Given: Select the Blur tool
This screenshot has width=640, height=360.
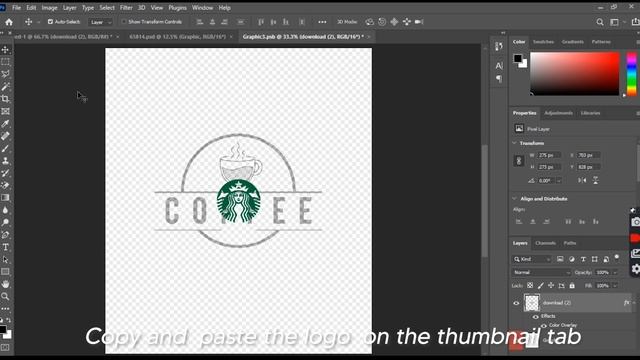Looking at the screenshot, I should pyautogui.click(x=5, y=210).
